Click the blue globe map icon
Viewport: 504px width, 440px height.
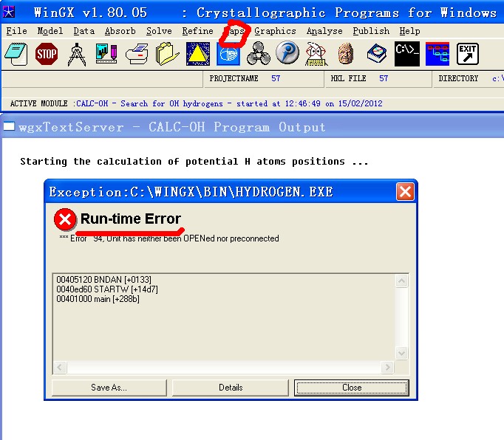[228, 54]
